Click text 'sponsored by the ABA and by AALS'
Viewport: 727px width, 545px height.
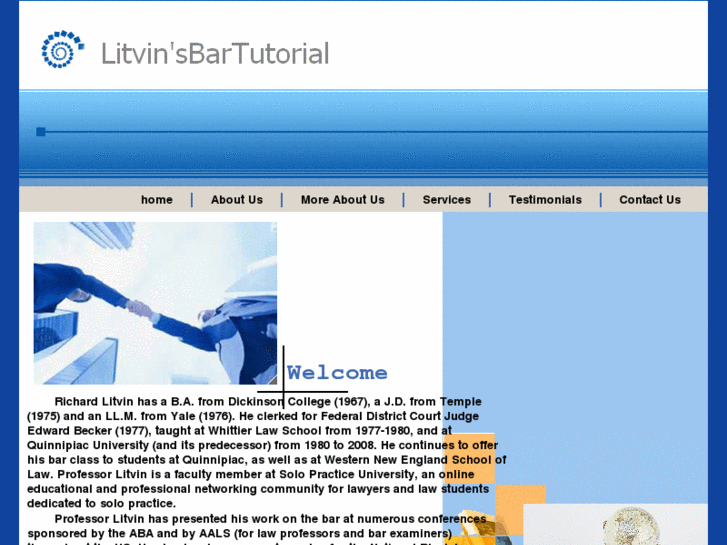click(129, 533)
